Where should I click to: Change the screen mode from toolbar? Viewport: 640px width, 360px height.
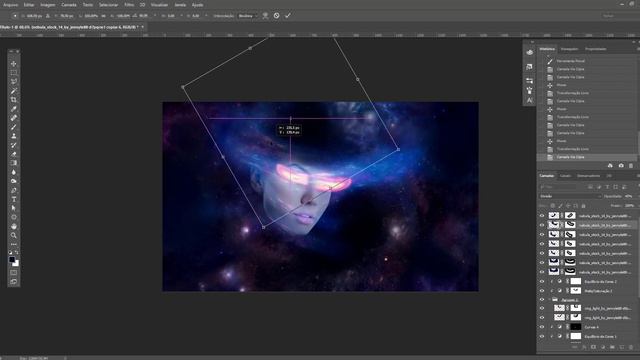tap(13, 282)
